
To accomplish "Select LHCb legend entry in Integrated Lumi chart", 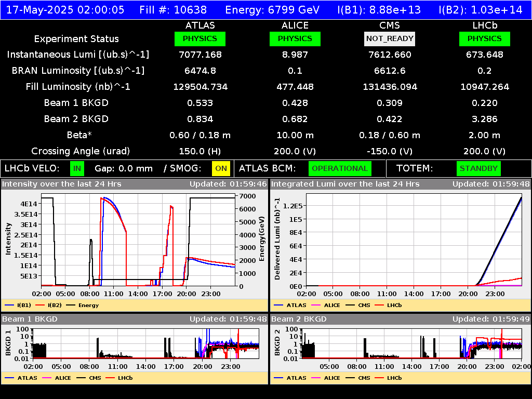I will click(x=389, y=305).
